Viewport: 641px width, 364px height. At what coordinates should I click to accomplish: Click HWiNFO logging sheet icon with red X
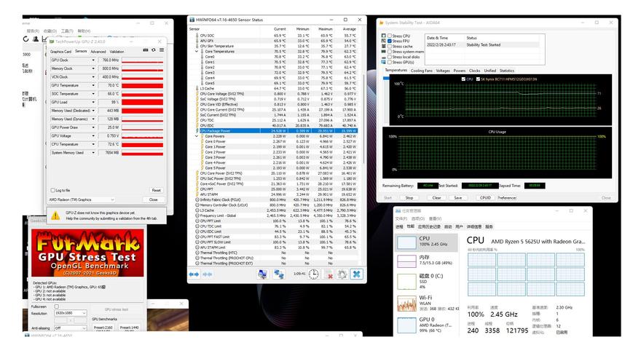[x=329, y=274]
